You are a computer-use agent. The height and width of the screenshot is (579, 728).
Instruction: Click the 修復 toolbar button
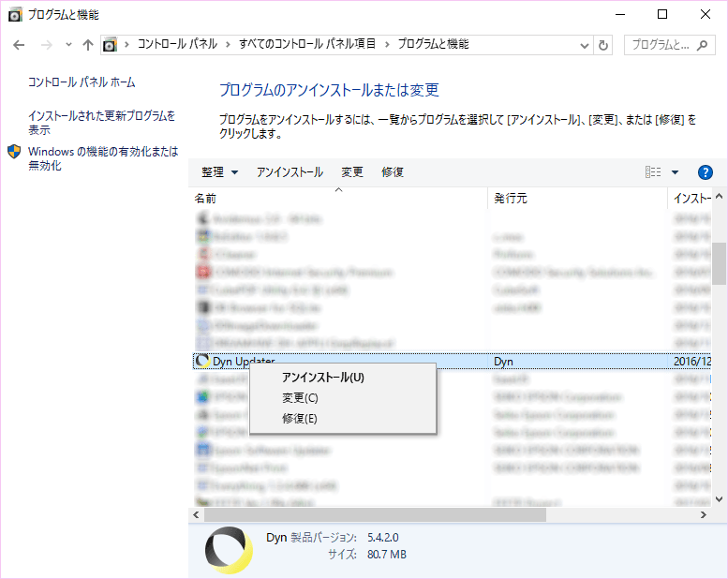pyautogui.click(x=393, y=172)
